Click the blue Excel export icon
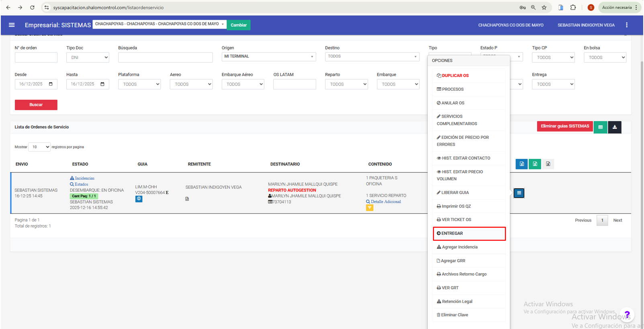The image size is (644, 329). (521, 164)
